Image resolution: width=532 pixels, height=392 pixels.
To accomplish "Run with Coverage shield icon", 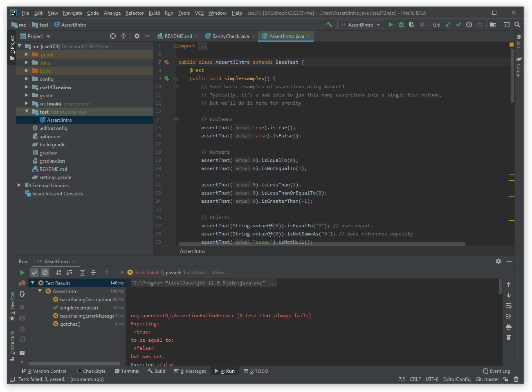I will [412, 25].
